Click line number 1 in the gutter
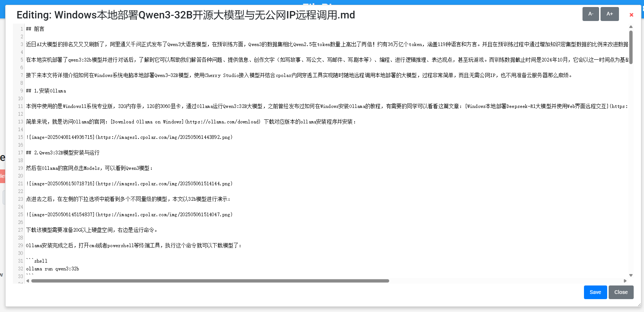 point(21,29)
